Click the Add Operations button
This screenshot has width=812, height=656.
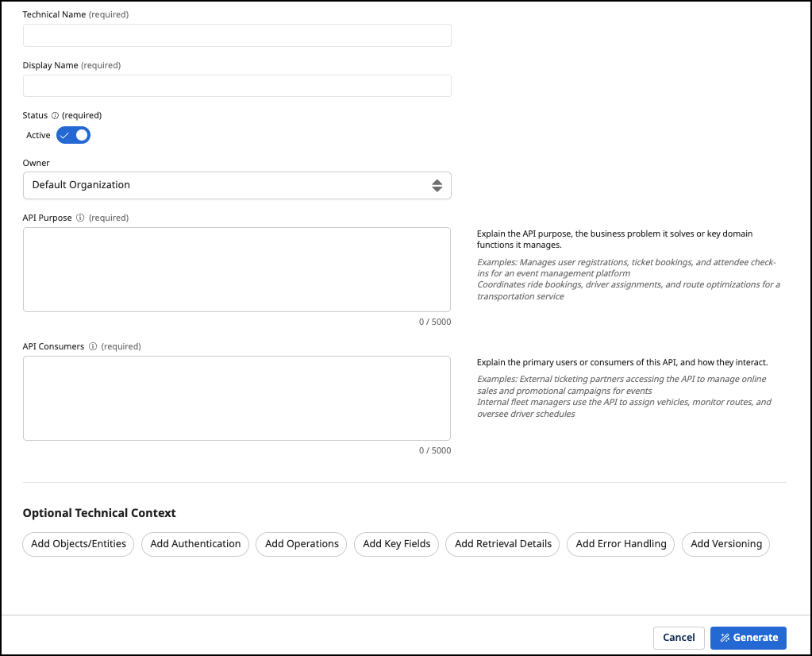click(301, 544)
